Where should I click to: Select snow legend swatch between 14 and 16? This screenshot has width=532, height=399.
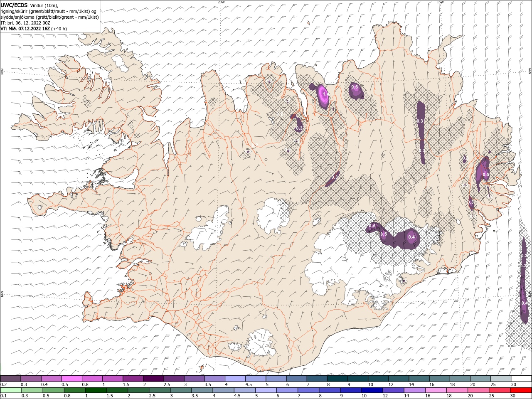[x=419, y=379]
